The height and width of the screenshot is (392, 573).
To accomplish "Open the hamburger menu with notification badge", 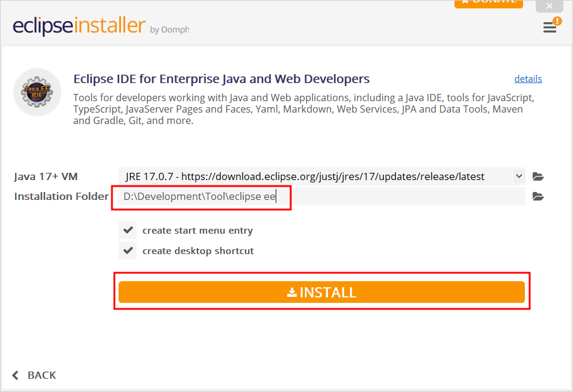I will tap(551, 25).
